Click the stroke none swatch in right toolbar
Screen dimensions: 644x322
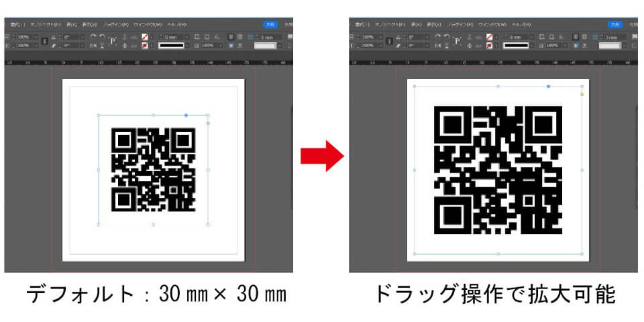click(488, 46)
